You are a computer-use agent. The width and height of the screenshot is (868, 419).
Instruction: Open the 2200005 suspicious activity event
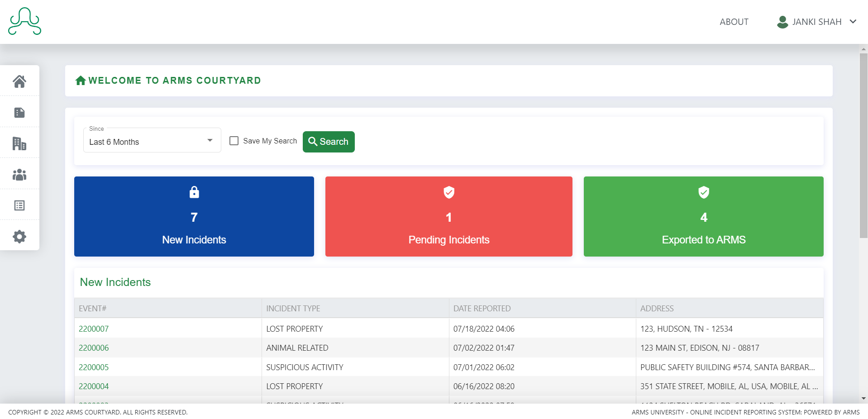(x=94, y=367)
